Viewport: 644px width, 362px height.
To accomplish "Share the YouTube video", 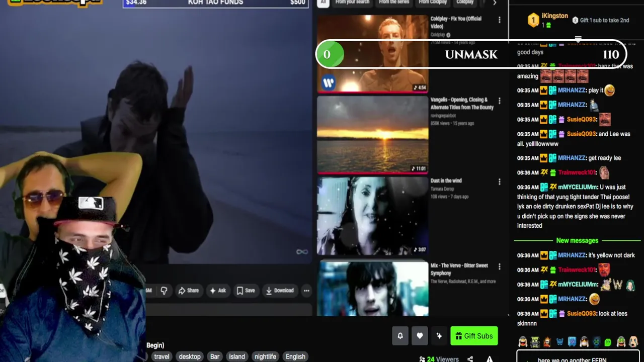I will click(x=189, y=291).
